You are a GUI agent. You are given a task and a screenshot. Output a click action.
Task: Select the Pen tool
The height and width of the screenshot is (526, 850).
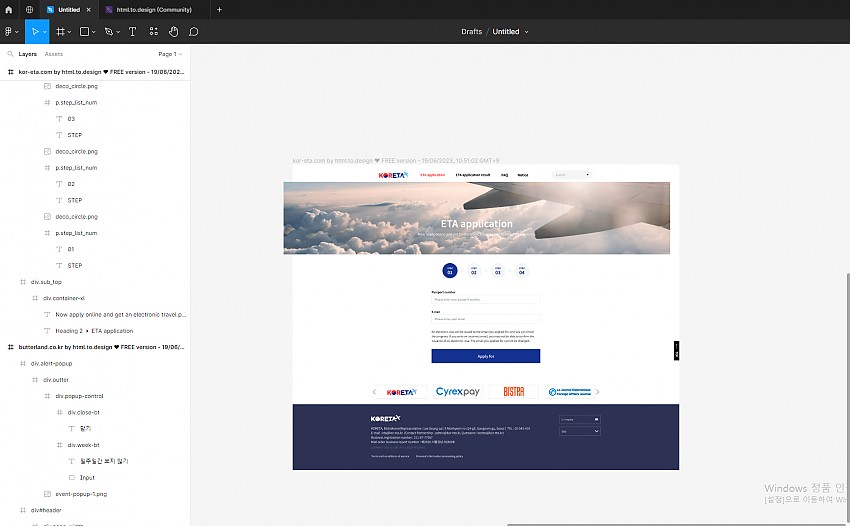[108, 31]
